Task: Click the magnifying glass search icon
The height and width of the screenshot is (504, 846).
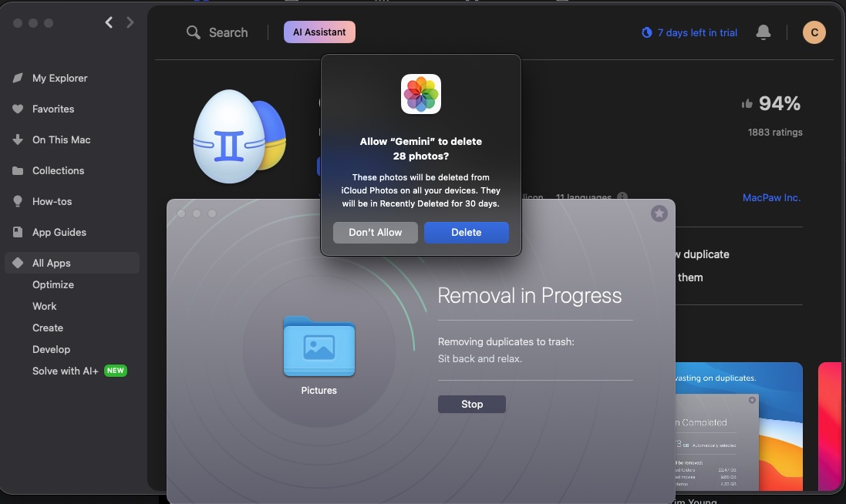Action: 193,32
